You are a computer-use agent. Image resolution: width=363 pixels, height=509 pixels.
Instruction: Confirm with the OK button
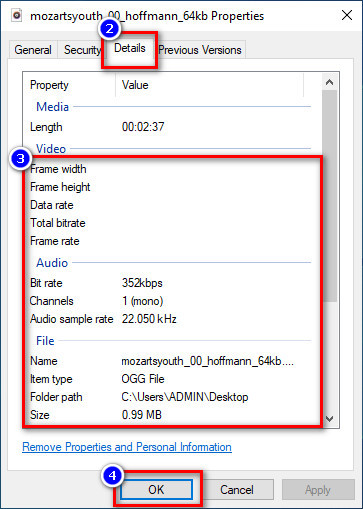[x=156, y=490]
